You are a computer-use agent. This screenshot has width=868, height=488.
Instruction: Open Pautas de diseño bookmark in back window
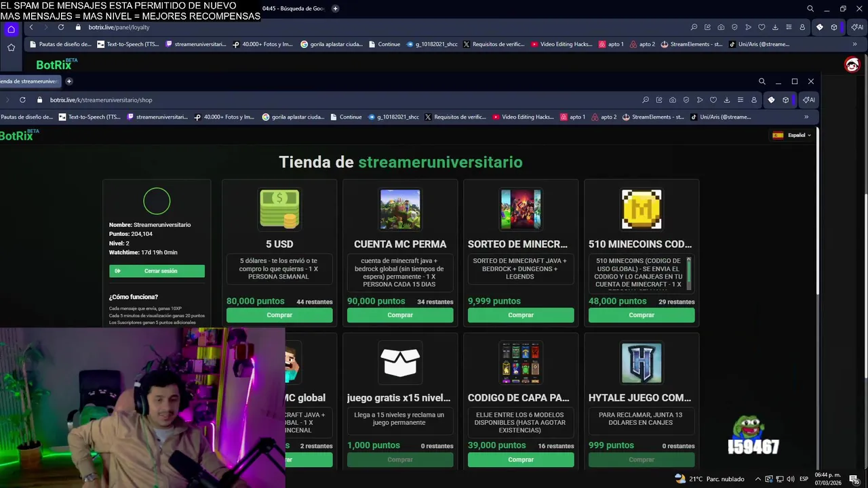59,44
